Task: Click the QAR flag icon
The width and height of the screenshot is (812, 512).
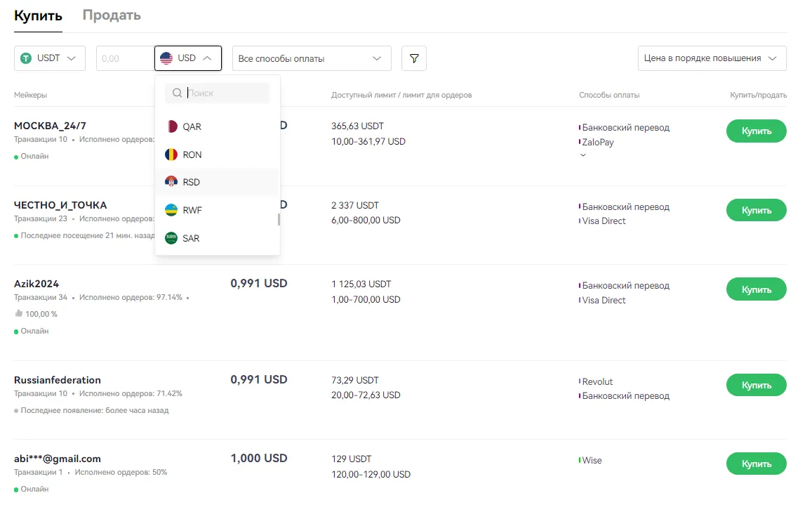Action: pyautogui.click(x=171, y=126)
